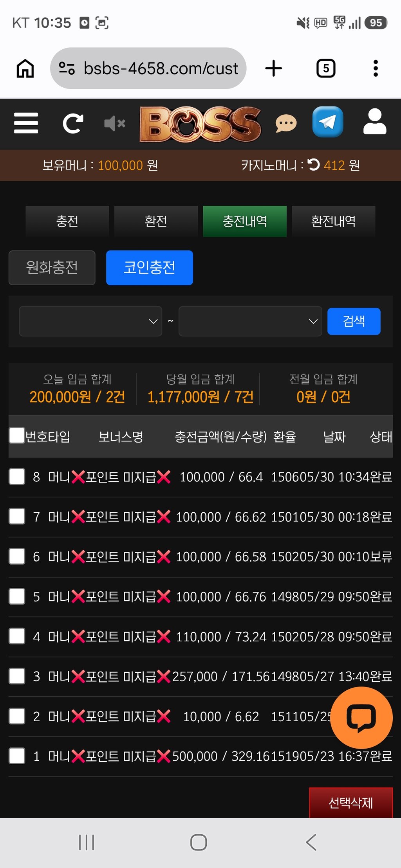Tap Android home navigation button

click(199, 842)
